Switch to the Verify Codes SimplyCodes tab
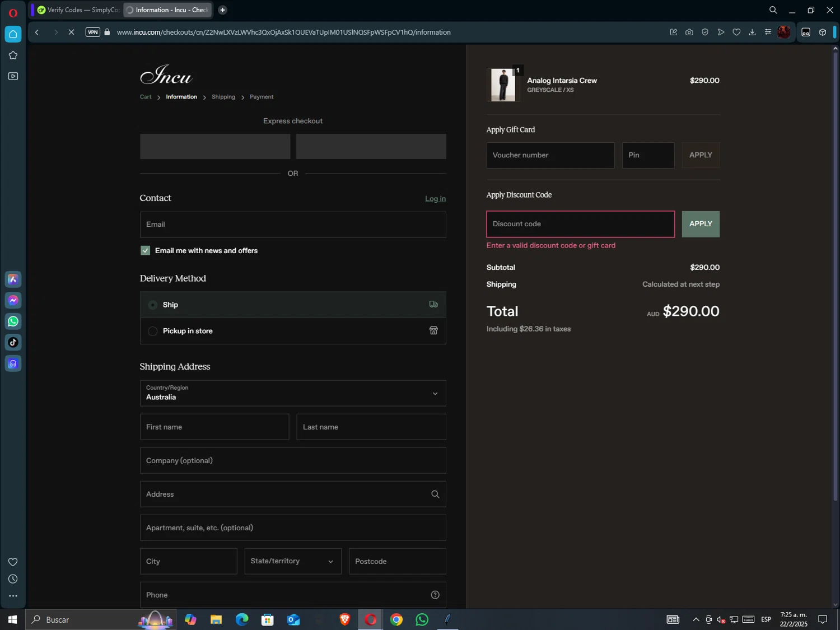The width and height of the screenshot is (840, 630). pos(77,10)
